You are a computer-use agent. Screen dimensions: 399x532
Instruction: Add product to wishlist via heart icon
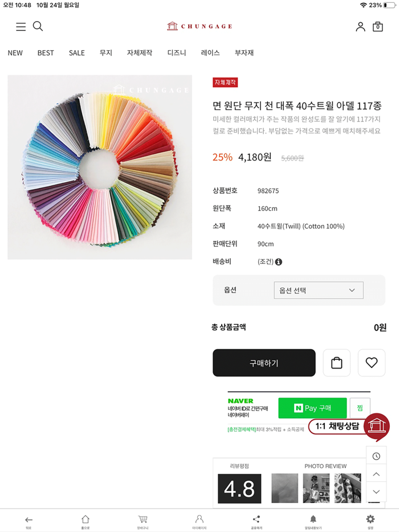click(371, 363)
